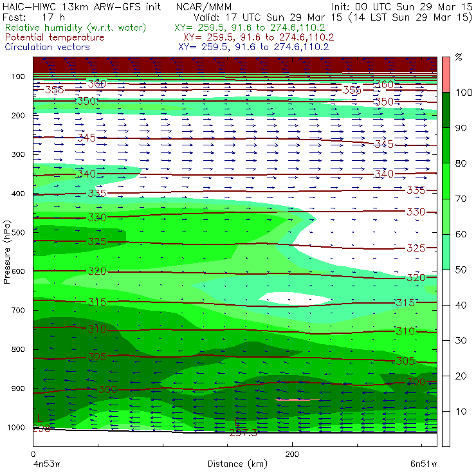This screenshot has height=476, width=476.
Task: Click the '50' colorbar scale value
Action: click(x=461, y=270)
